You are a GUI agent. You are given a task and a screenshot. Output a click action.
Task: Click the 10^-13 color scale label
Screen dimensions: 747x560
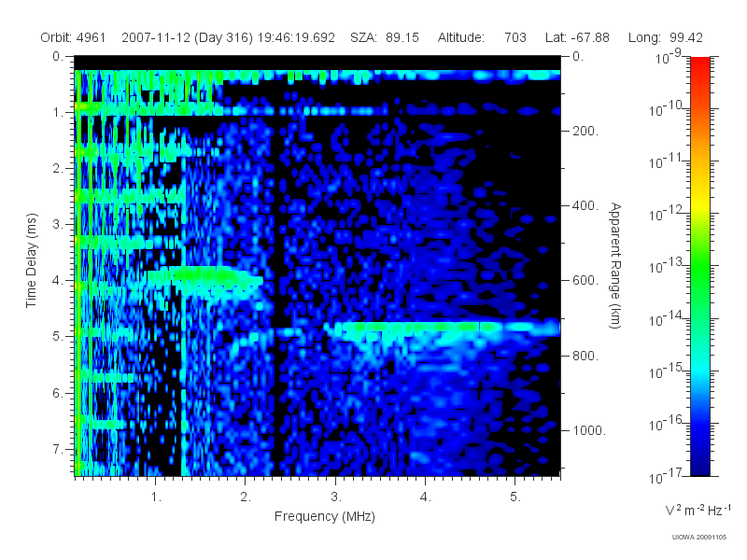[665, 266]
